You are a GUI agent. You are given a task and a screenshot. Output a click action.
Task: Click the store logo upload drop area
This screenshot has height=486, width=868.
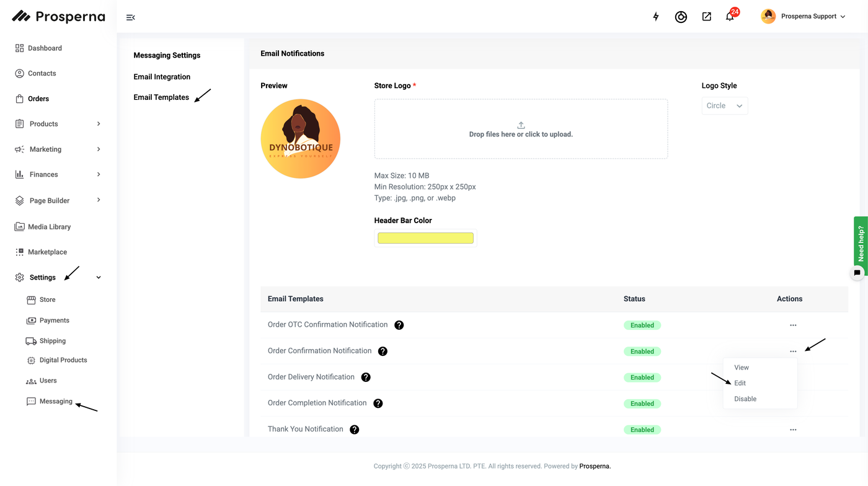tap(521, 129)
